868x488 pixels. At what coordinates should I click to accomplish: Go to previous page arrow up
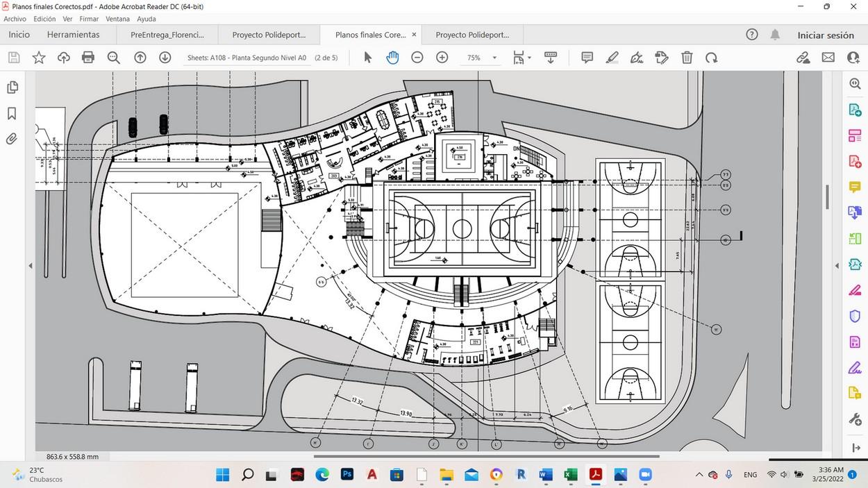(x=140, y=58)
